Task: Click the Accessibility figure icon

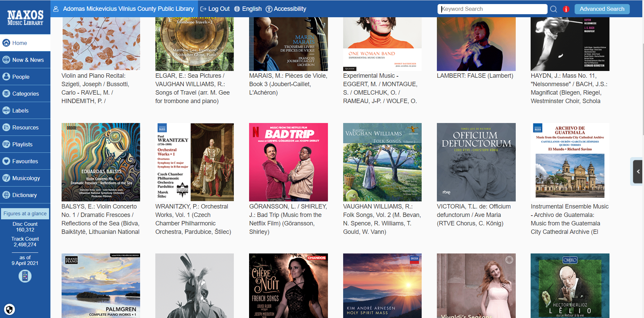Action: (269, 9)
